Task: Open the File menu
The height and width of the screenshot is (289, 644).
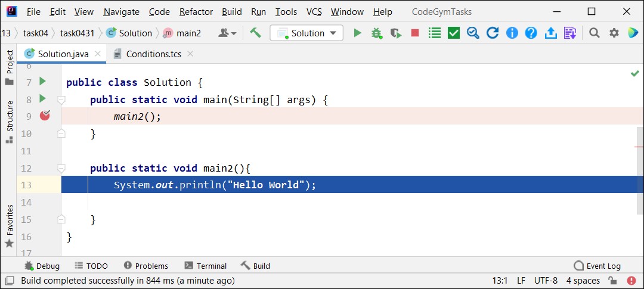Action: coord(33,12)
